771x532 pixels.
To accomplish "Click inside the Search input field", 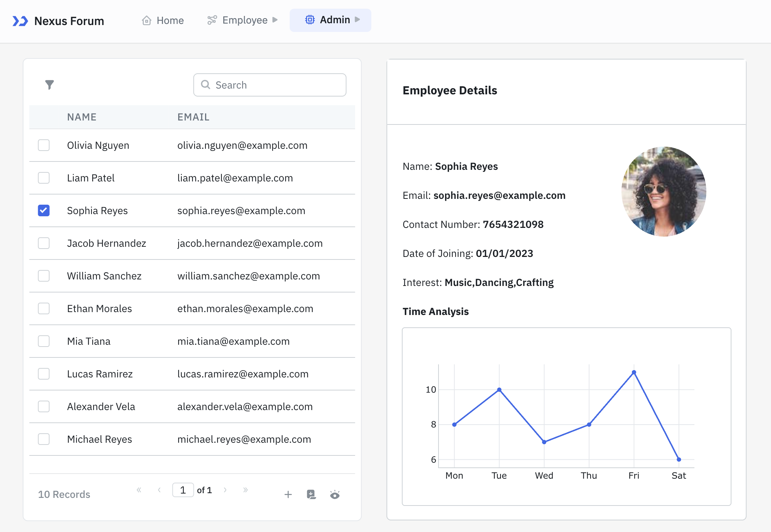I will click(270, 85).
